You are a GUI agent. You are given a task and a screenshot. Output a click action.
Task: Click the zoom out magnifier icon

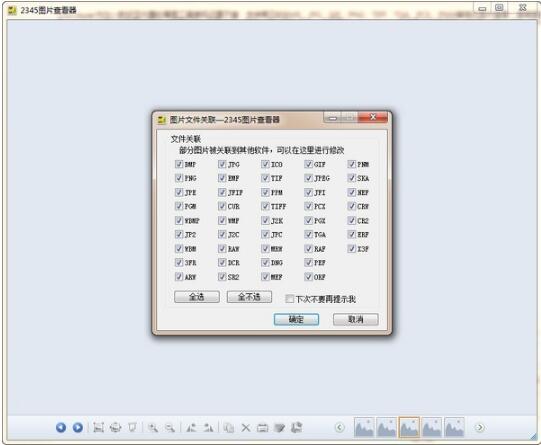point(169,428)
